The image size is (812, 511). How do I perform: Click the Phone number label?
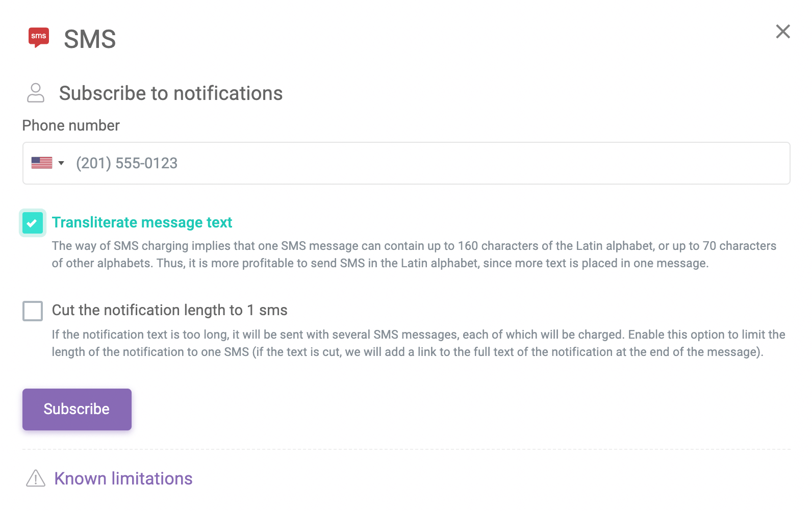[71, 125]
